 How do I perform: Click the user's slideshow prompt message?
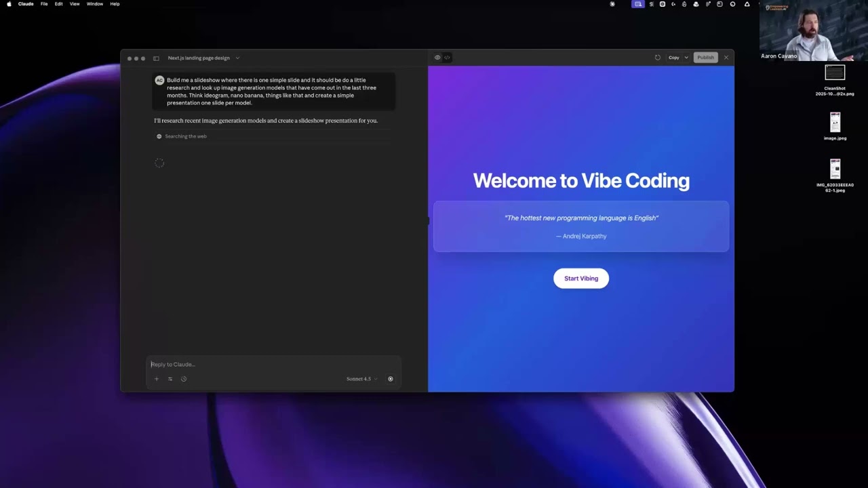click(272, 91)
